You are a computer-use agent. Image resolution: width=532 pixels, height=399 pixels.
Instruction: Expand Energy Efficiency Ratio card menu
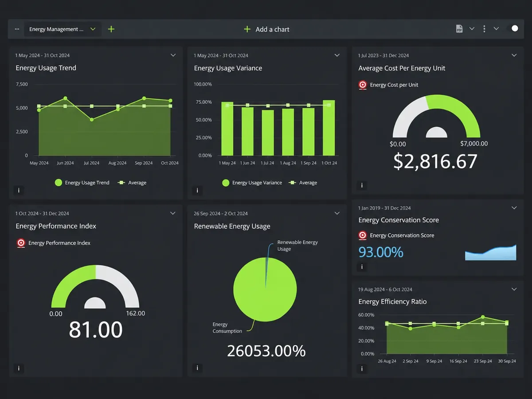[x=514, y=289]
